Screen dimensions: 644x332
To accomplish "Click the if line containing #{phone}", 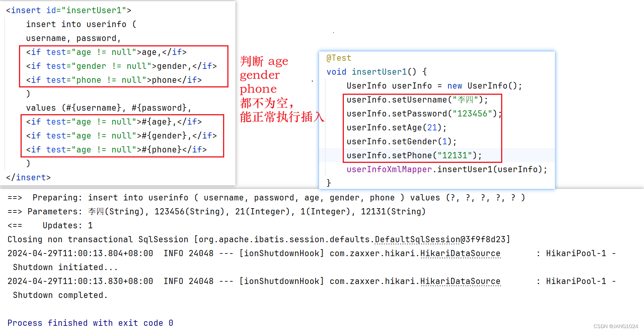I will pos(117,150).
